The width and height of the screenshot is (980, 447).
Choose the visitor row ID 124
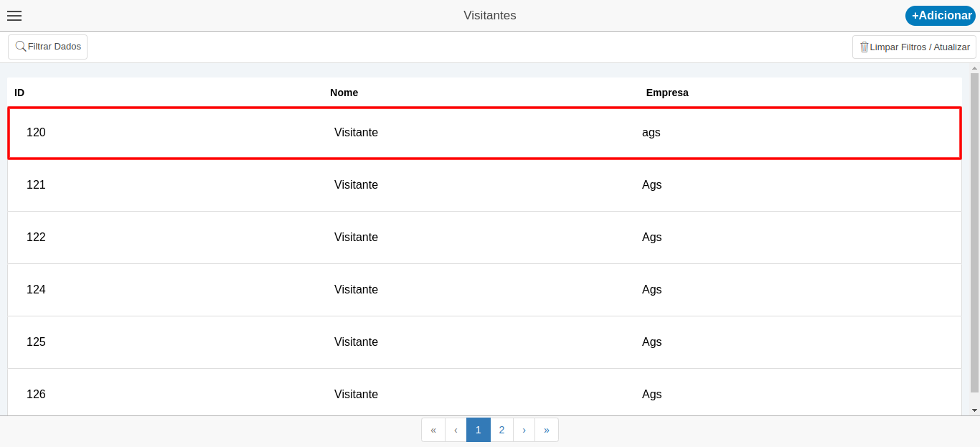484,290
